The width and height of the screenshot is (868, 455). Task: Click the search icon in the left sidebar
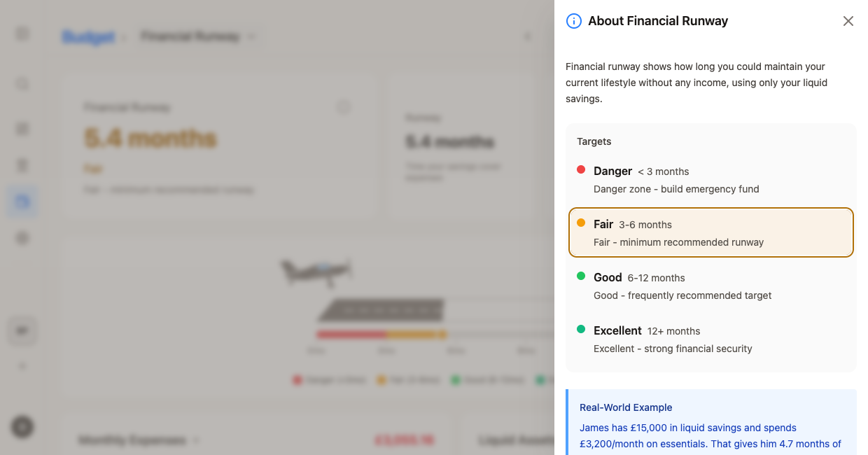click(x=22, y=83)
